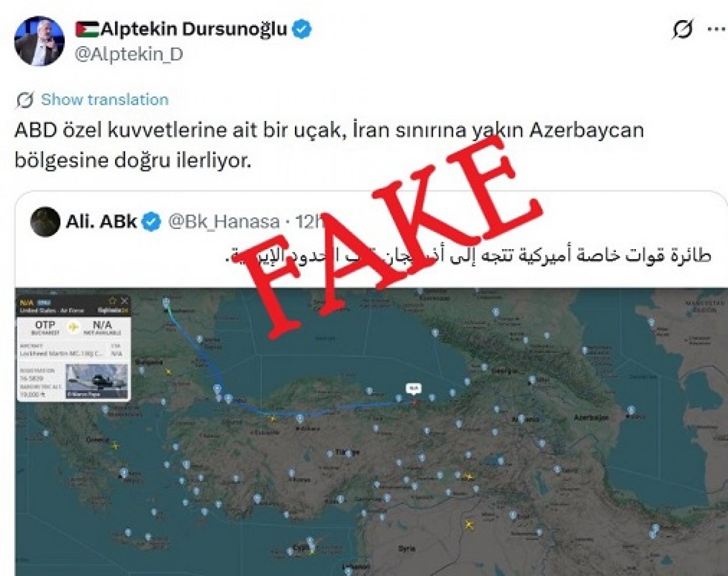Viewport: 728px width, 576px height.
Task: Open Alptekin Dursunoğlu's profile avatar
Action: tap(39, 41)
